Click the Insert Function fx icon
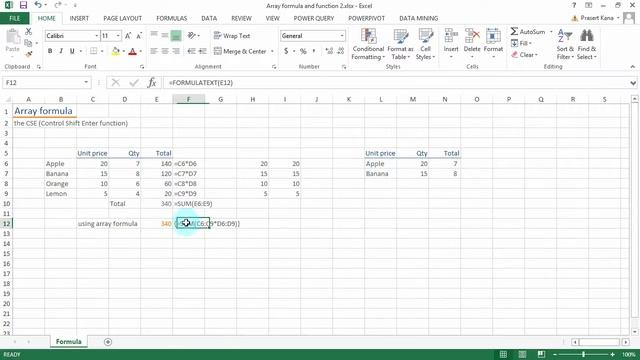The width and height of the screenshot is (640, 360). (x=152, y=82)
